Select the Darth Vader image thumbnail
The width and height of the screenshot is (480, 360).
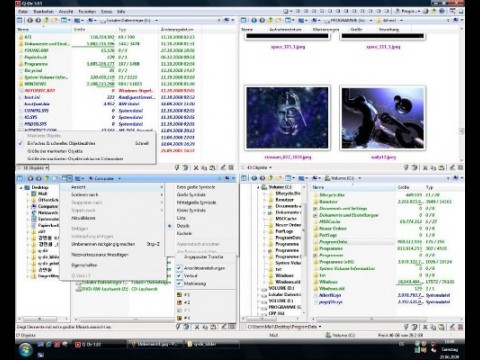click(x=287, y=118)
